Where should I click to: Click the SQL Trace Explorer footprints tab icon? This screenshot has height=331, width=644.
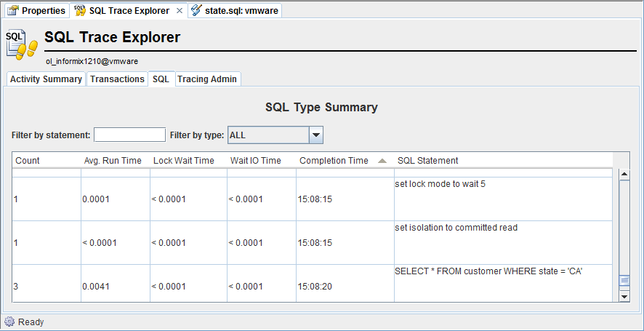pyautogui.click(x=80, y=11)
